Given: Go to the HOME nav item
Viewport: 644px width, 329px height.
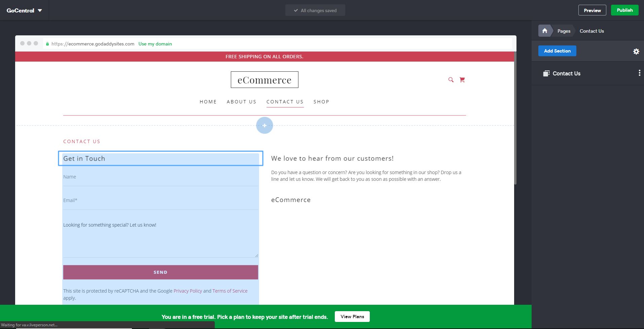Looking at the screenshot, I should point(208,102).
